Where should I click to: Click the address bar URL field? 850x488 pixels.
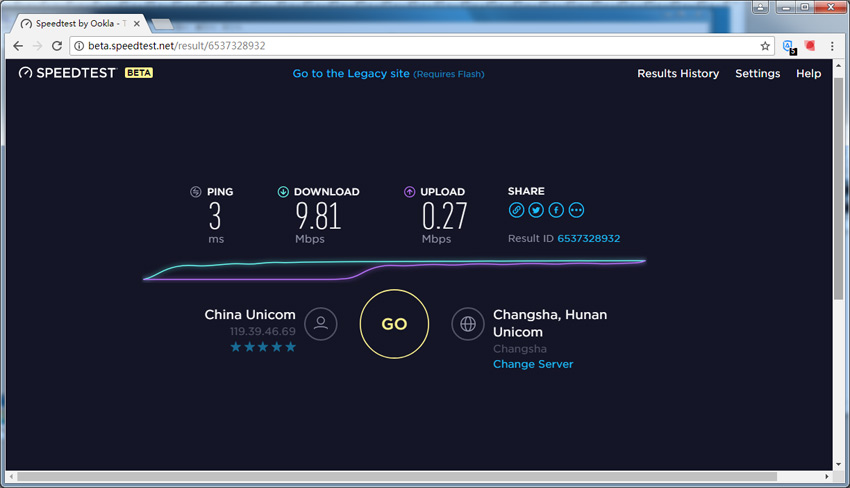pyautogui.click(x=400, y=46)
